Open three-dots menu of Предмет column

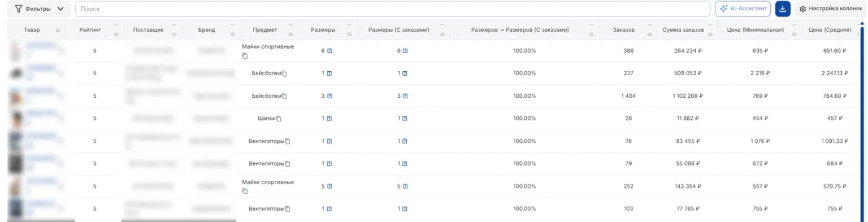coord(292,25)
